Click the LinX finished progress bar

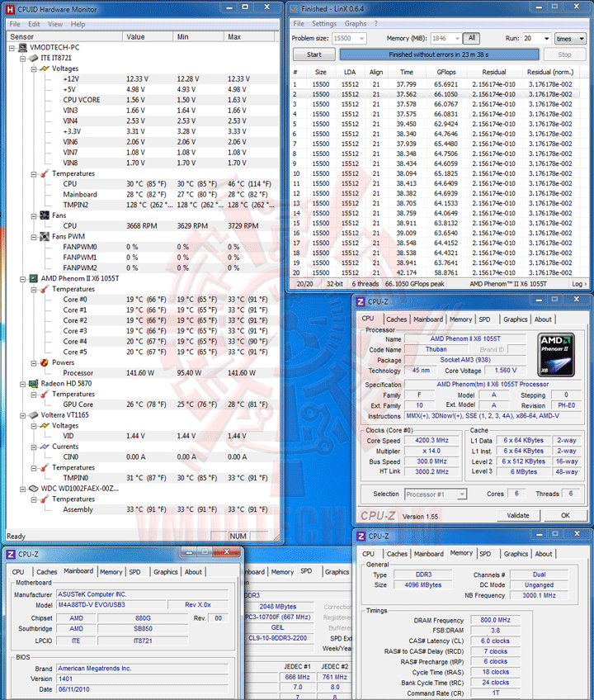pyautogui.click(x=439, y=54)
